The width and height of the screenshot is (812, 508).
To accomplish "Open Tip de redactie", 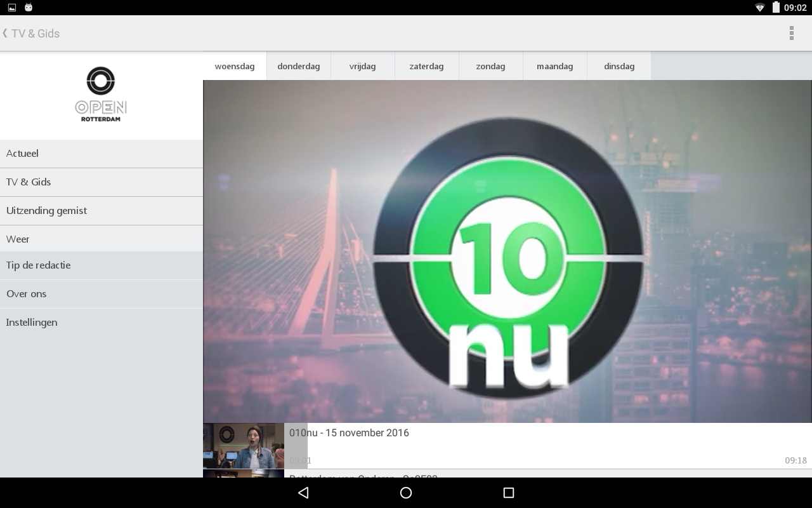I will tap(101, 265).
